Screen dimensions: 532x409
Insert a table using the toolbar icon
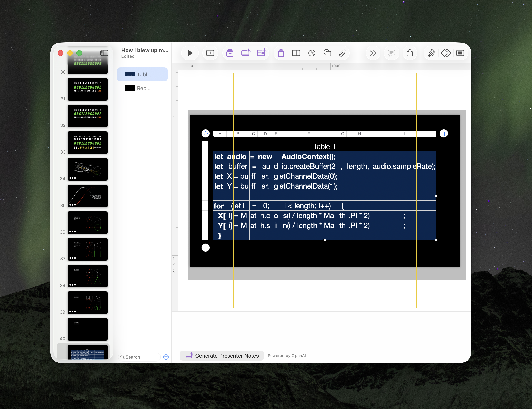(296, 53)
